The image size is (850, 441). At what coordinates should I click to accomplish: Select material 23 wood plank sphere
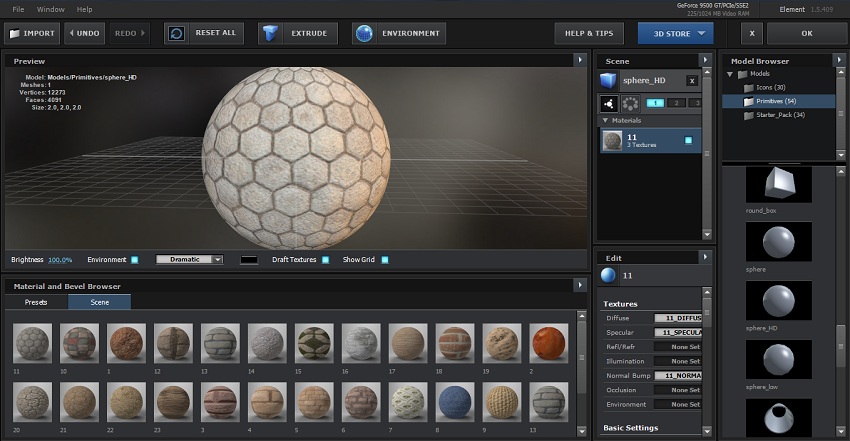tap(173, 401)
